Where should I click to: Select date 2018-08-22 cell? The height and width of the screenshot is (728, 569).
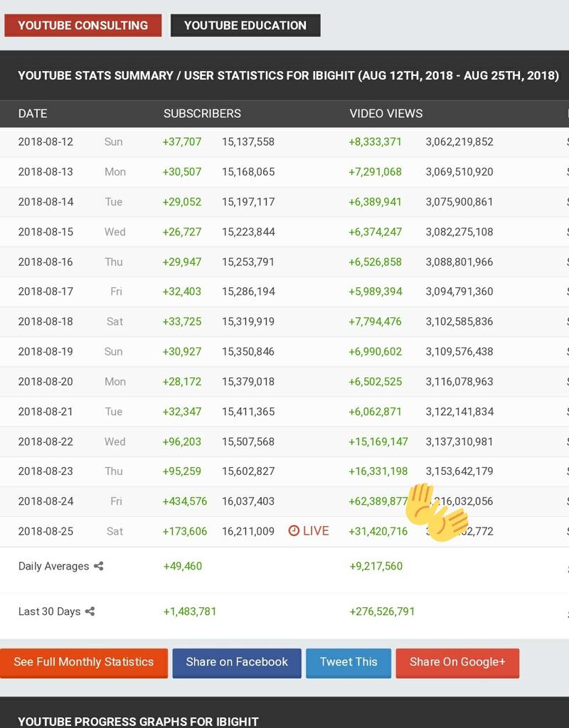coord(46,441)
